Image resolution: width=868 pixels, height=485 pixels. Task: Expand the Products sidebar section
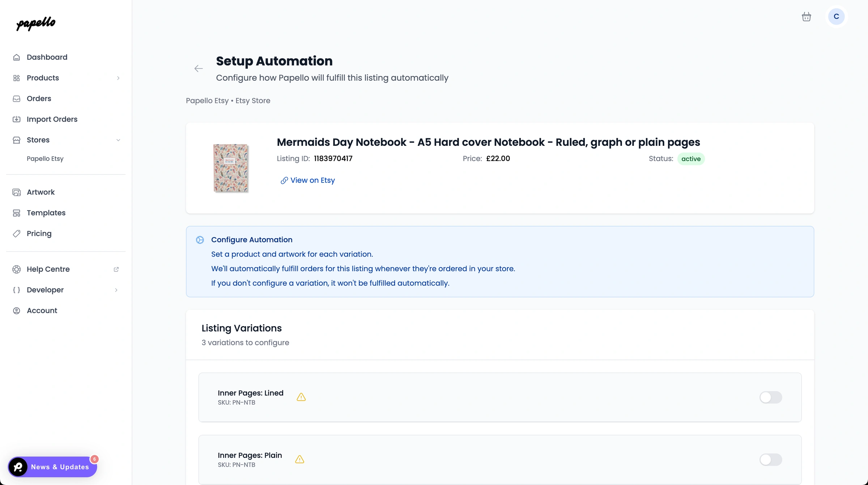coord(119,78)
